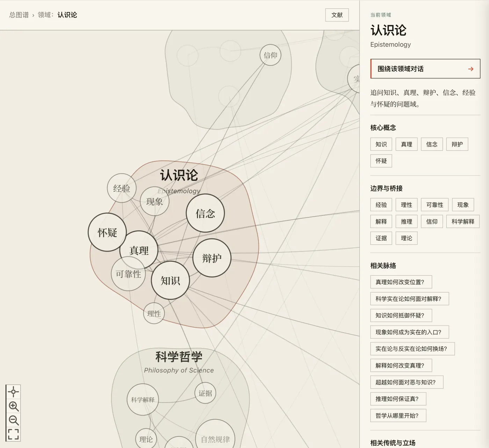This screenshot has height=448, width=489.
Task: Select the 信仰 node in the graph
Action: pos(270,55)
